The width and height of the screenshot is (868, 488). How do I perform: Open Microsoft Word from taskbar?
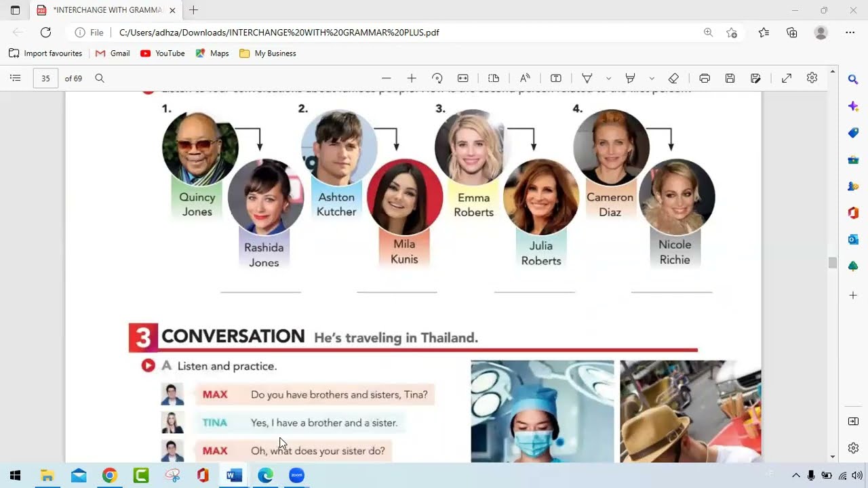tap(234, 476)
